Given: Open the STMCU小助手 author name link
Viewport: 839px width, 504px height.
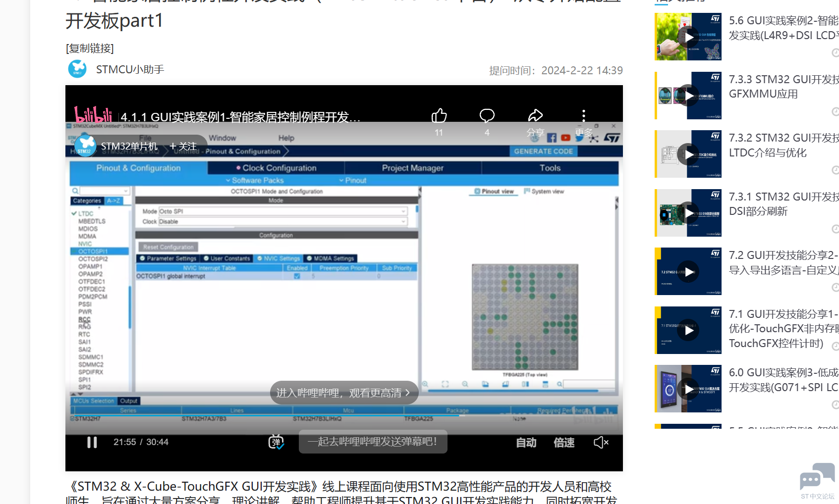Looking at the screenshot, I should tap(130, 69).
